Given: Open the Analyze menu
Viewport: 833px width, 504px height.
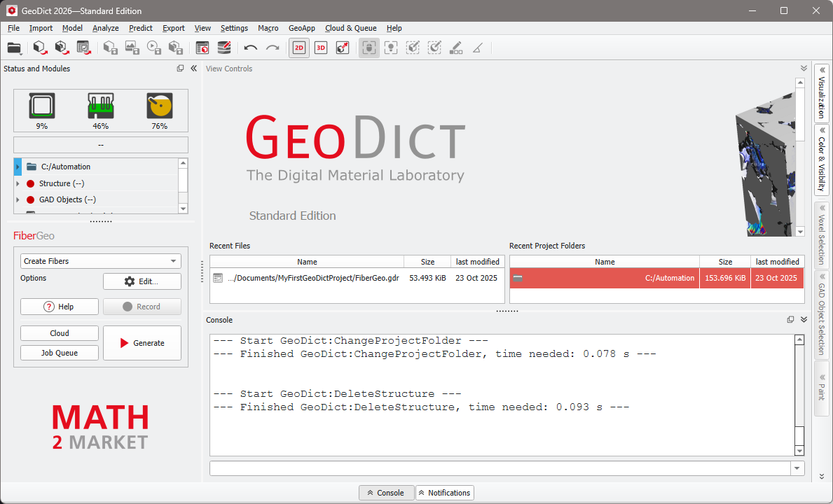Looking at the screenshot, I should (105, 28).
